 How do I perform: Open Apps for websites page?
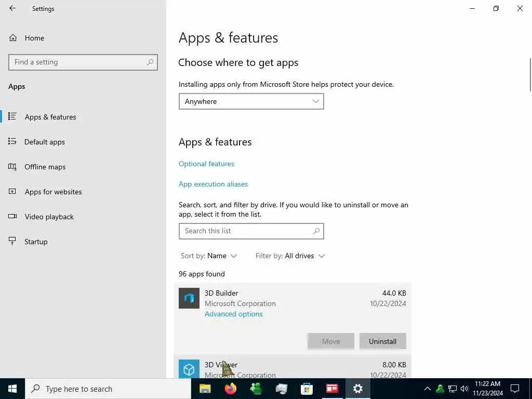pos(54,192)
